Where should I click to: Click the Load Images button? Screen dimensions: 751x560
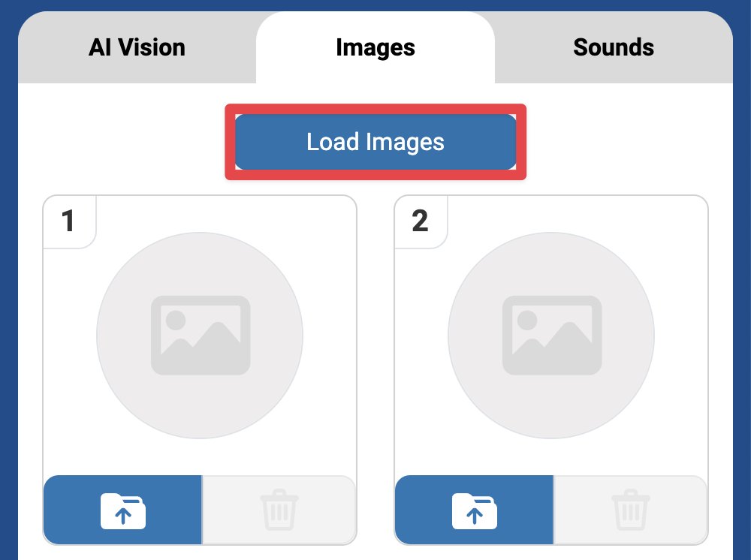pyautogui.click(x=375, y=141)
